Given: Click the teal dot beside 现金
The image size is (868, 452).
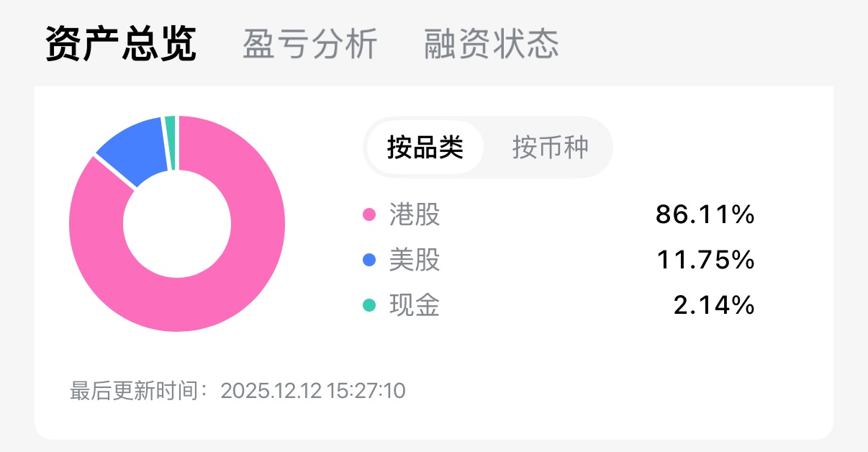Looking at the screenshot, I should pos(369,306).
